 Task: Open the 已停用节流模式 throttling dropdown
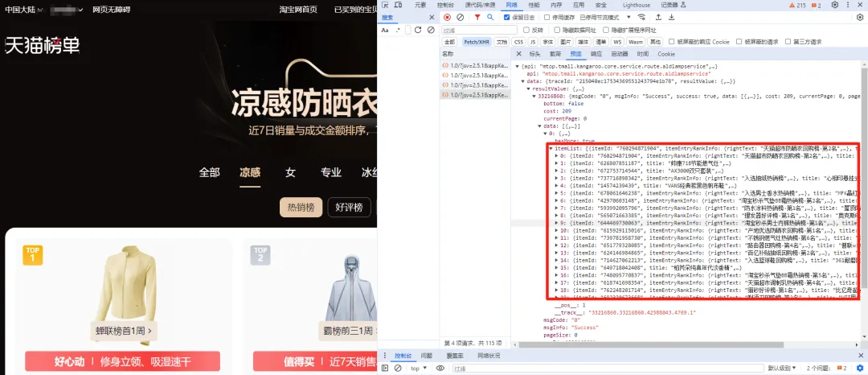click(x=607, y=17)
